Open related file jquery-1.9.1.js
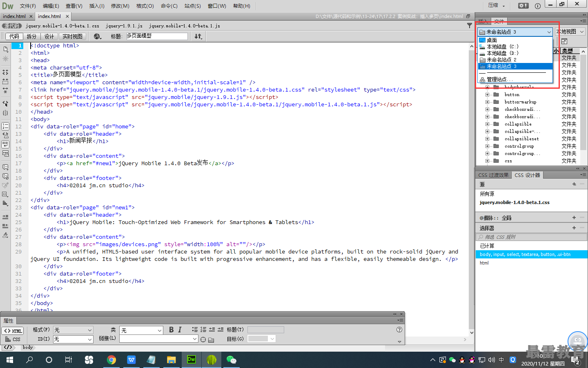Viewport: 588px width, 368px height. tap(124, 26)
